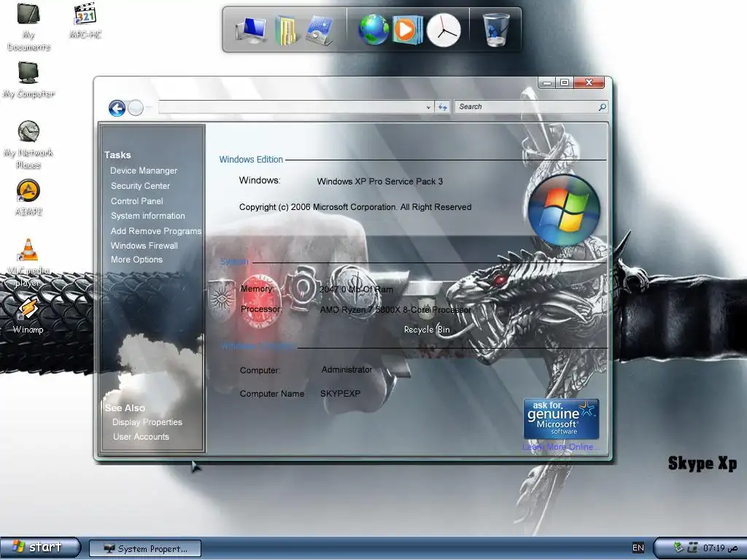The height and width of the screenshot is (560, 747).
Task: Click the AMD Ryzen 7 5800X processor text
Action: pyautogui.click(x=395, y=309)
